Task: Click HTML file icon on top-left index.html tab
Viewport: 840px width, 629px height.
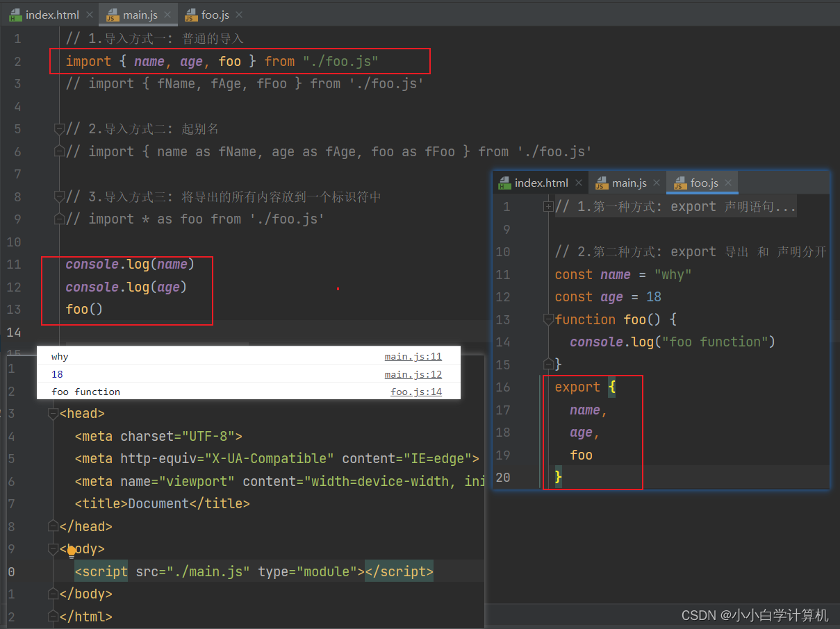Action: pyautogui.click(x=14, y=15)
